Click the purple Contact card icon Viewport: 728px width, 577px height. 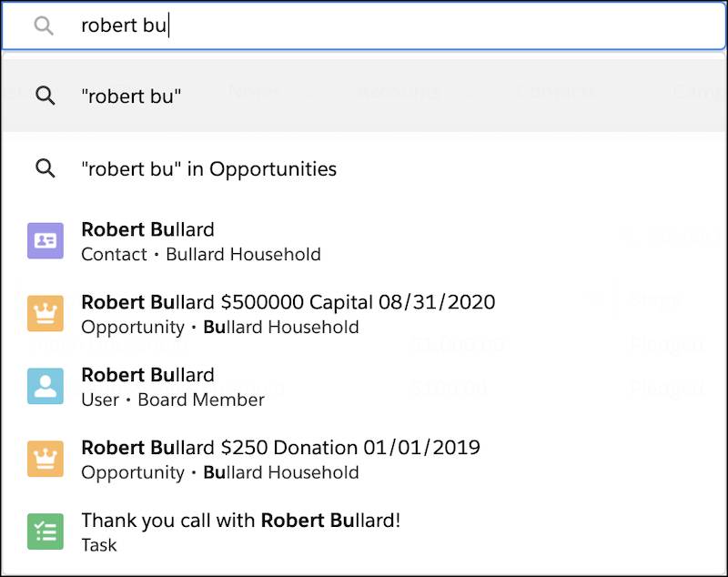[45, 240]
